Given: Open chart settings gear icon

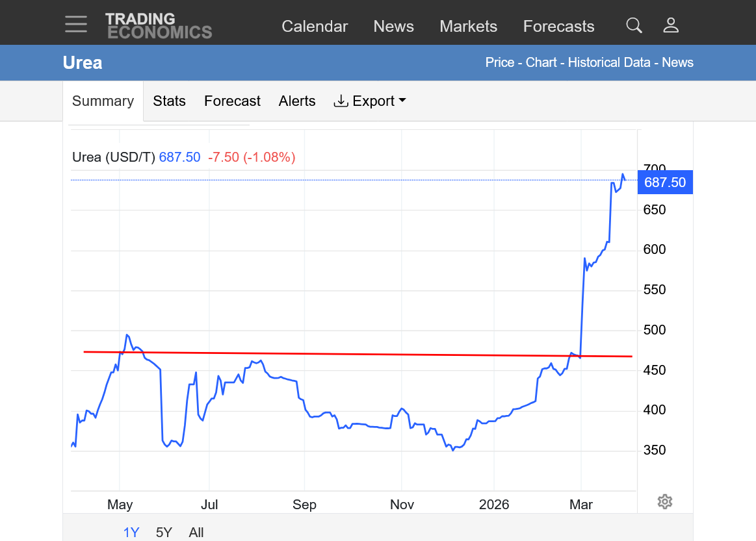Looking at the screenshot, I should (x=665, y=501).
